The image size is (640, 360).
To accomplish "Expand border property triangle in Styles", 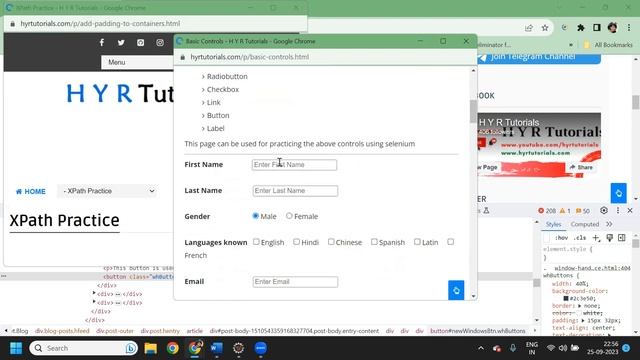I will [580, 306].
